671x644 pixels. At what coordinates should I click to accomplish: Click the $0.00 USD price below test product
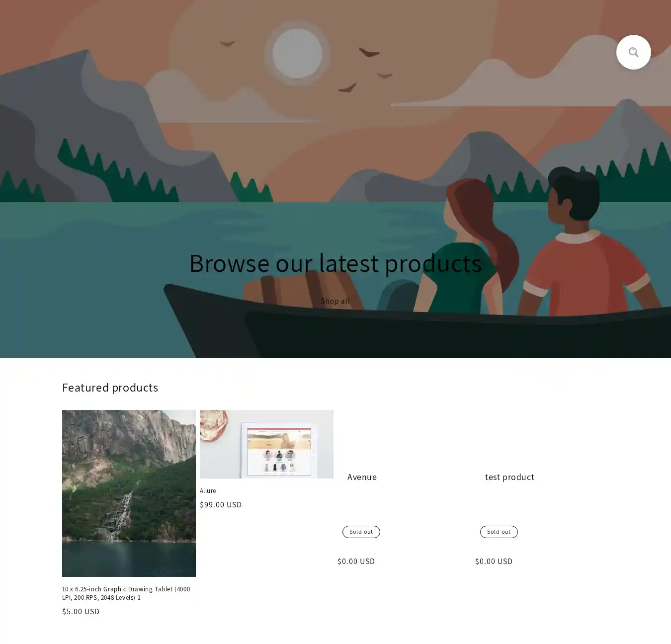coord(494,562)
